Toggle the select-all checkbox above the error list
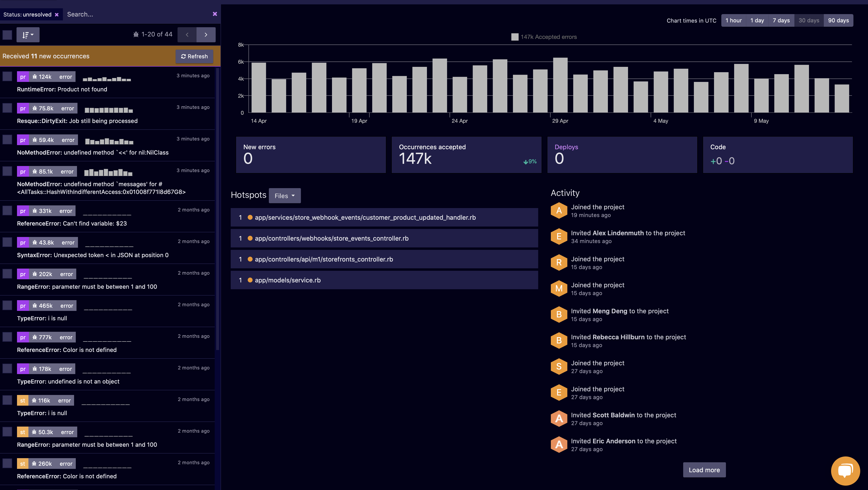Image resolution: width=868 pixels, height=490 pixels. (x=7, y=35)
